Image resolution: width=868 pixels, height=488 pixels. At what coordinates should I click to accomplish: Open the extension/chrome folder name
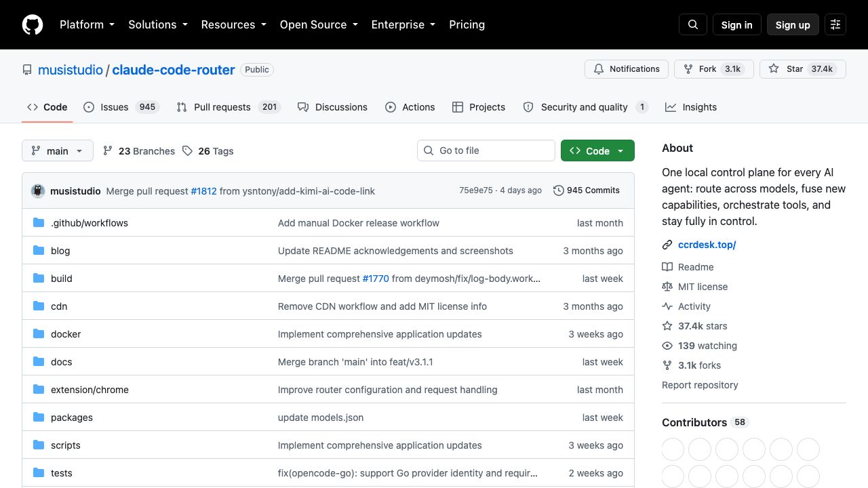[90, 390]
